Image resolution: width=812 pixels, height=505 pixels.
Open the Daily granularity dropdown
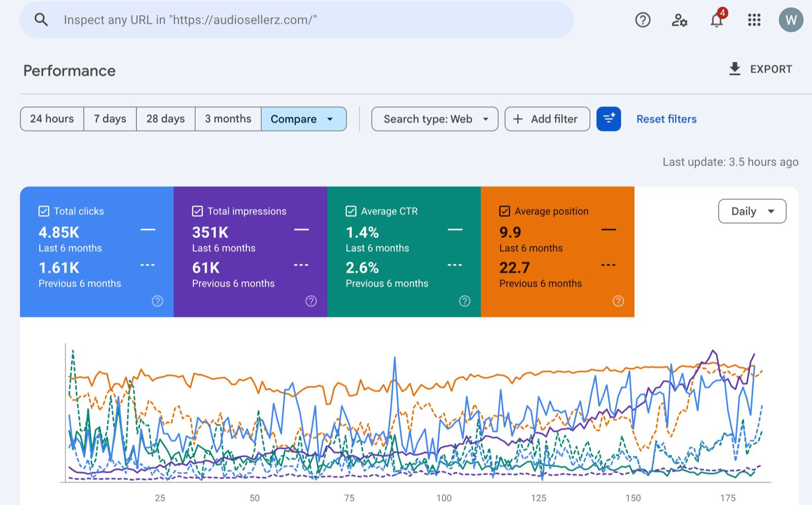[752, 211]
